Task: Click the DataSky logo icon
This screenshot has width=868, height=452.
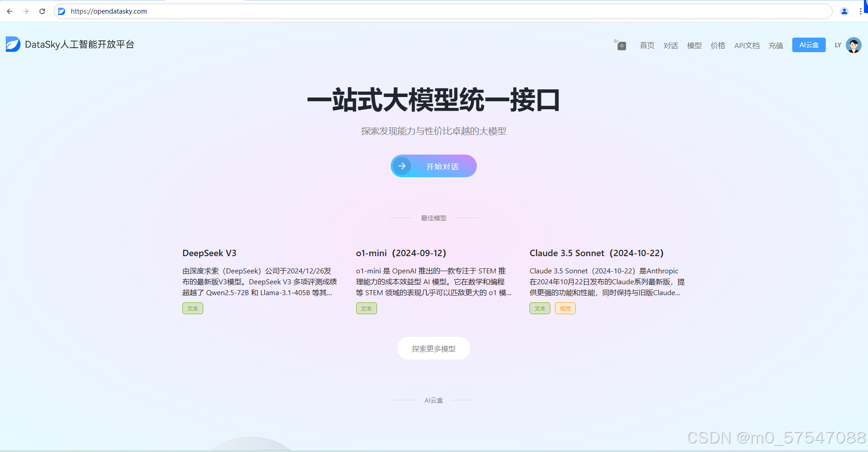Action: pos(13,44)
